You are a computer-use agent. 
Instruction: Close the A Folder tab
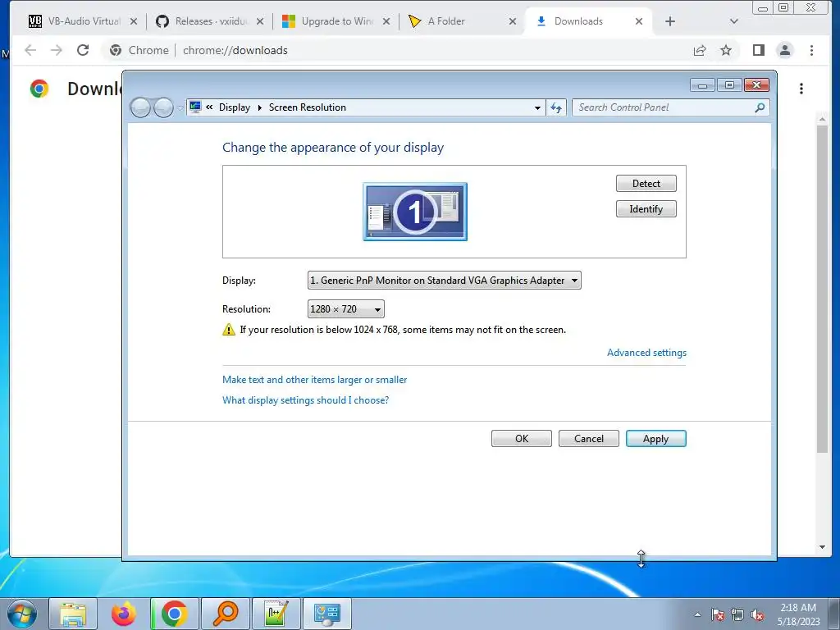pos(513,21)
